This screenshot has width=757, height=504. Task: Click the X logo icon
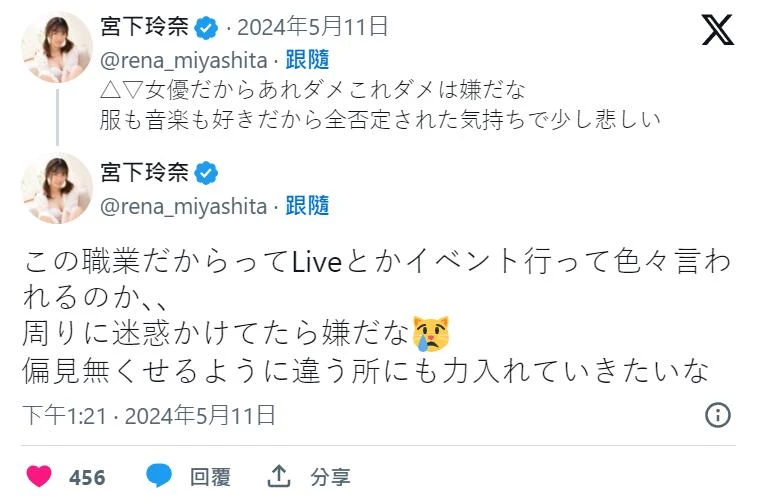click(x=718, y=30)
